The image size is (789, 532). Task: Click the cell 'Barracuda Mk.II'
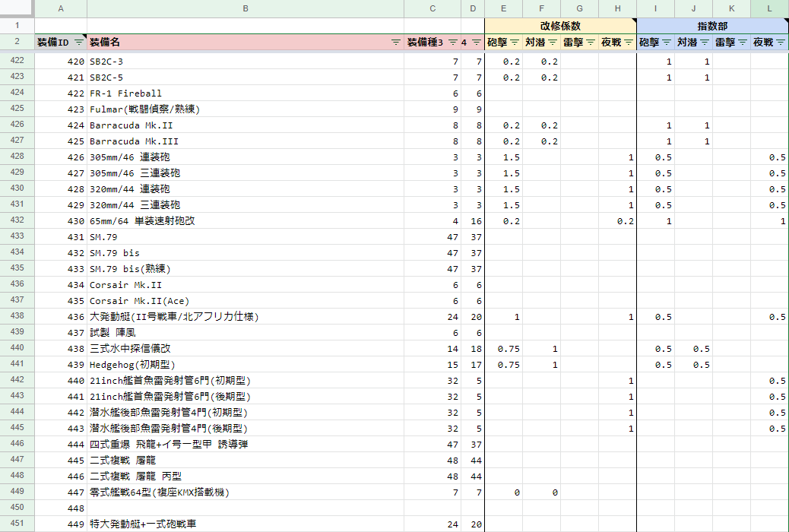(246, 125)
